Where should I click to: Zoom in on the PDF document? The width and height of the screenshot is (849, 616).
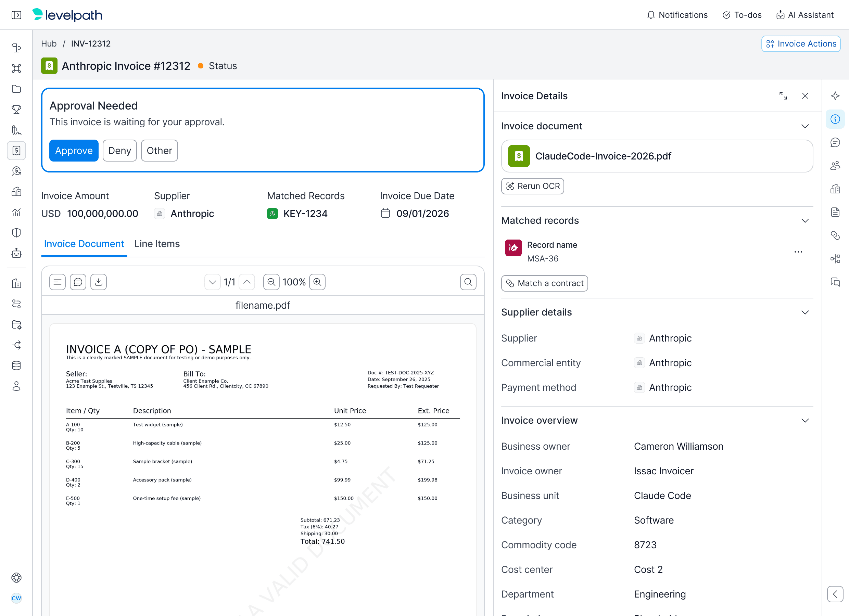tap(317, 282)
